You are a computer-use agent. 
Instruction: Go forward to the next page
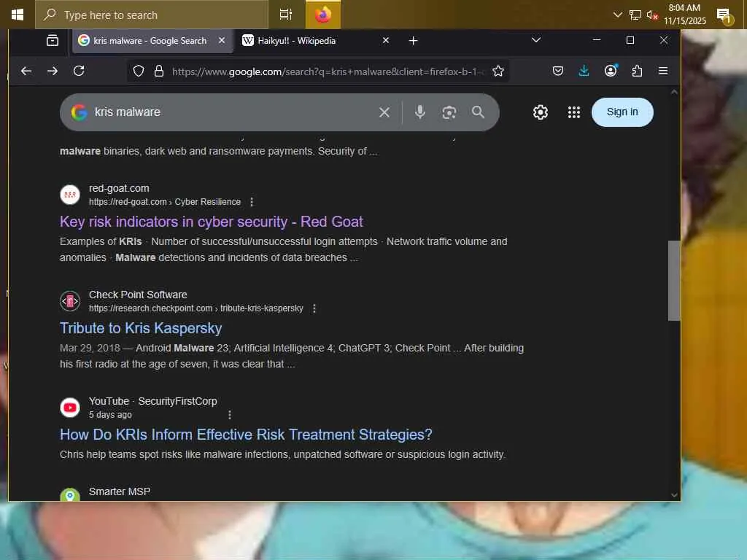point(53,71)
